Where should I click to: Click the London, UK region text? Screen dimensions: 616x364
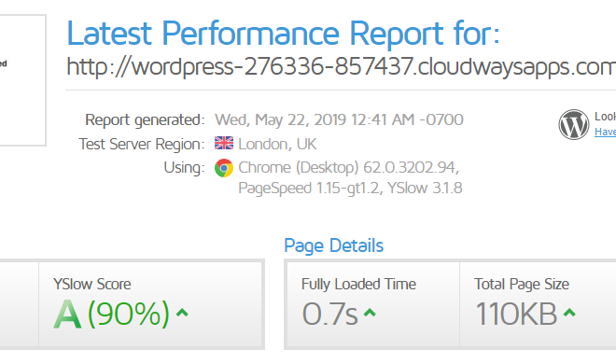click(277, 144)
